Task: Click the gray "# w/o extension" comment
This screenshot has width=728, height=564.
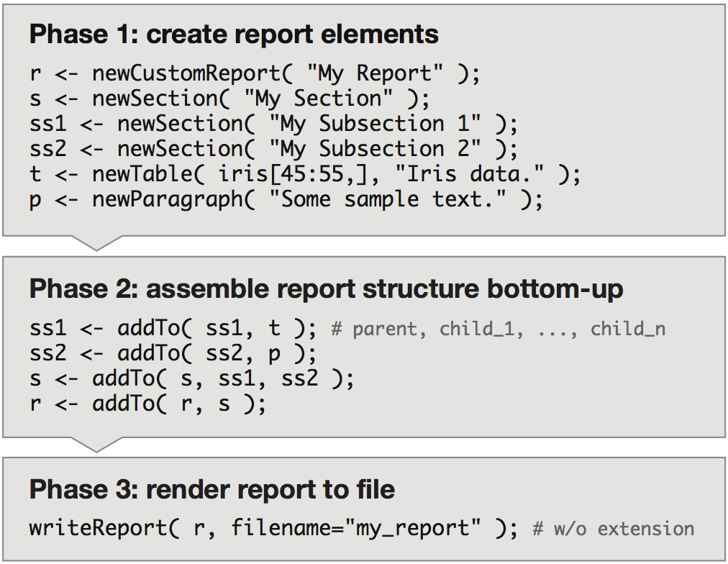Action: pos(614,529)
